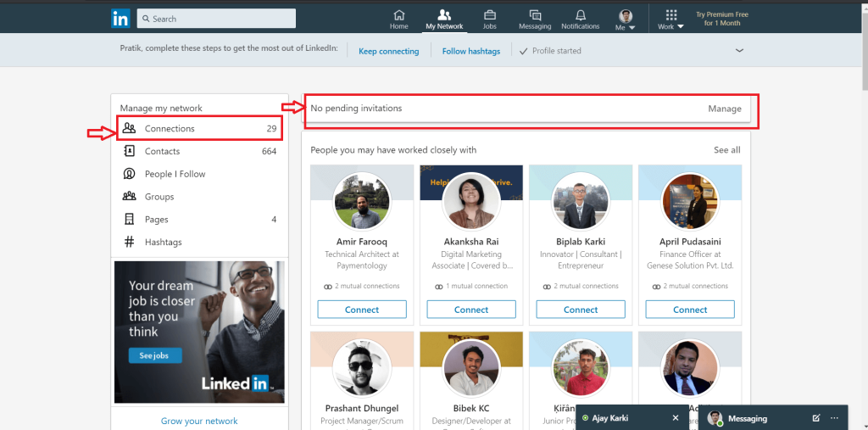
Task: Open the Work apps grid dropdown
Action: [671, 20]
